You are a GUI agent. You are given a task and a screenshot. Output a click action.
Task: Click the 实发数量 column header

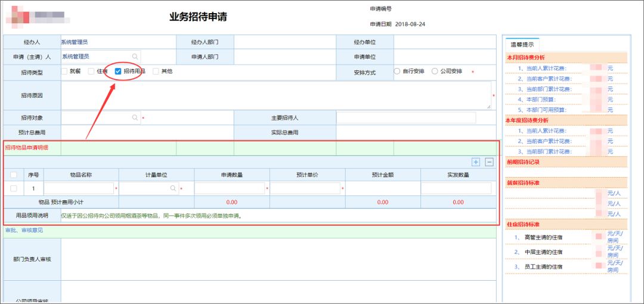[x=459, y=175]
